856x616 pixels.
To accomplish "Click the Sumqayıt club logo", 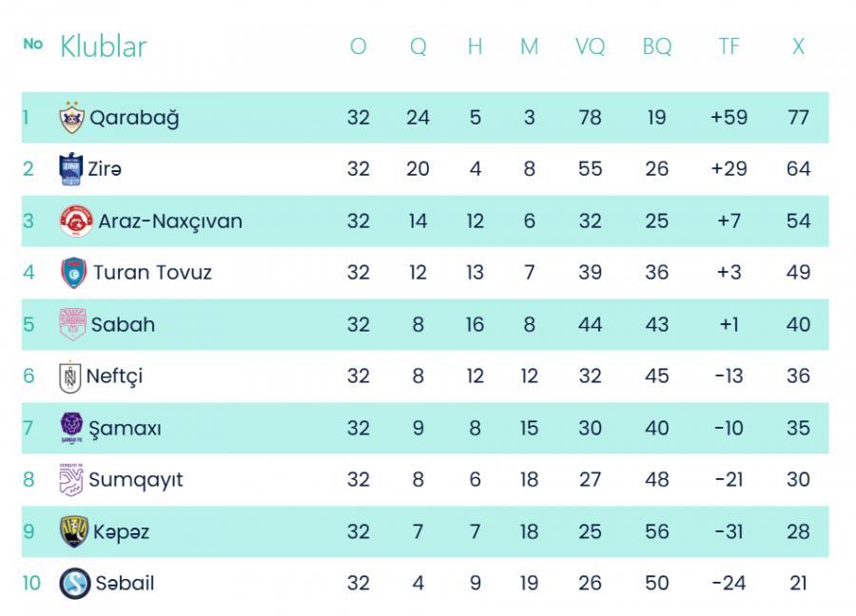I will pos(71,480).
